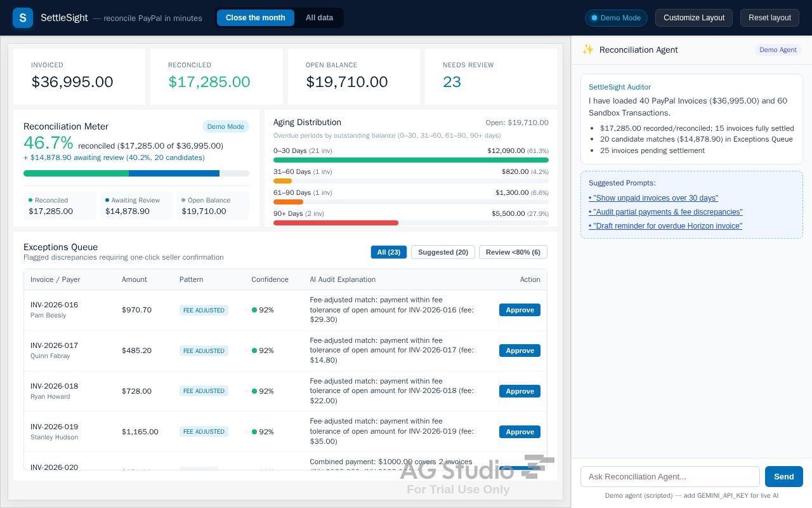
Task: Click the Demo Mode badge in Reconciliation Meter
Action: pyautogui.click(x=226, y=126)
